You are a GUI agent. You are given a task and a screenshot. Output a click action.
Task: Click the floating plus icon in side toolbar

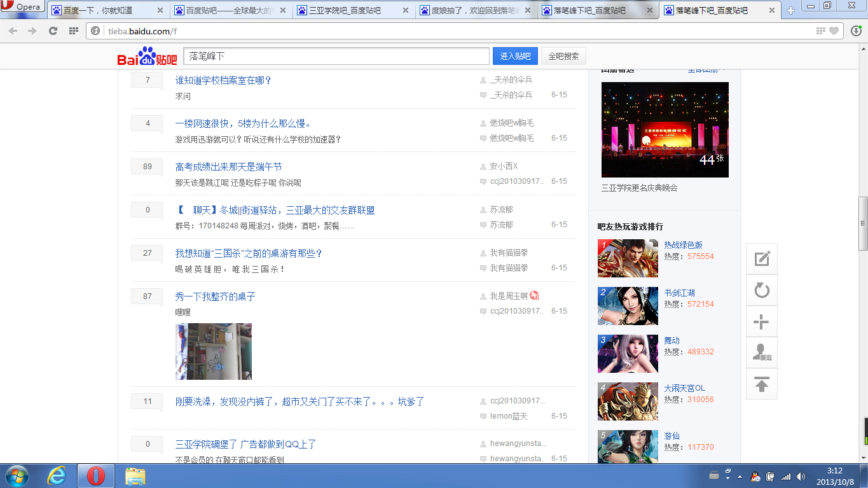coord(762,322)
